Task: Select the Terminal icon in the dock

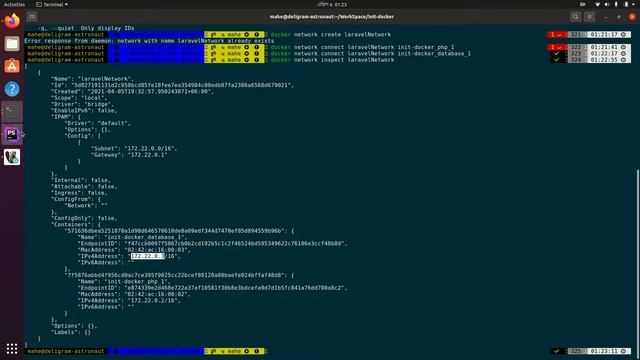Action: coord(12,111)
